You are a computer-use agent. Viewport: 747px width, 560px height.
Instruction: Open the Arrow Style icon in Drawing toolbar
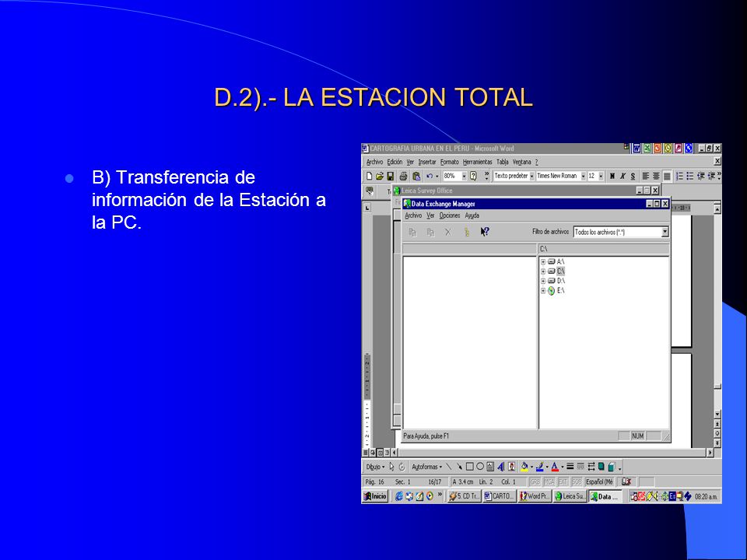[591, 467]
